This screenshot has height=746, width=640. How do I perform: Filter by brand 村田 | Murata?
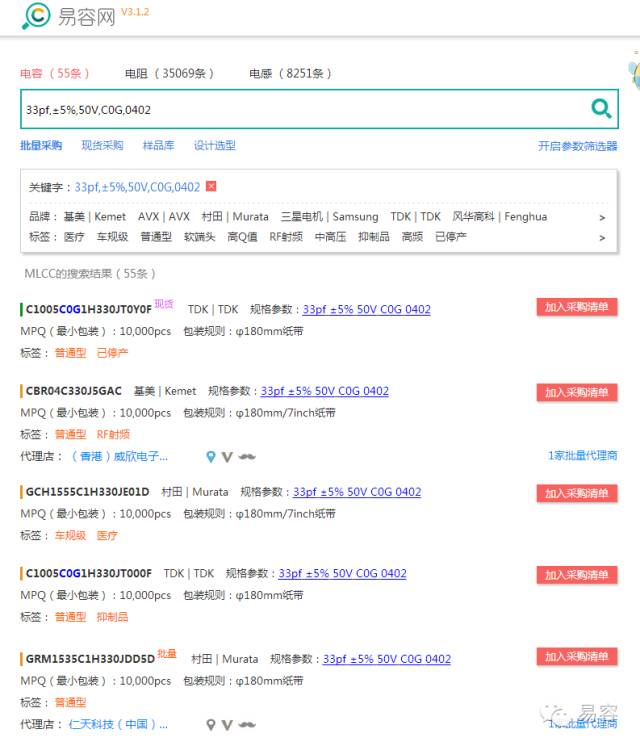[235, 217]
